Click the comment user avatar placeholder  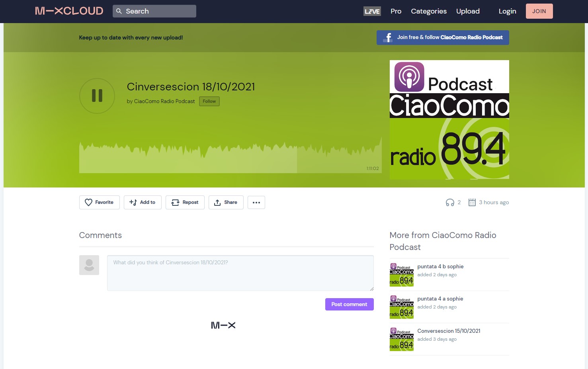[x=89, y=265]
